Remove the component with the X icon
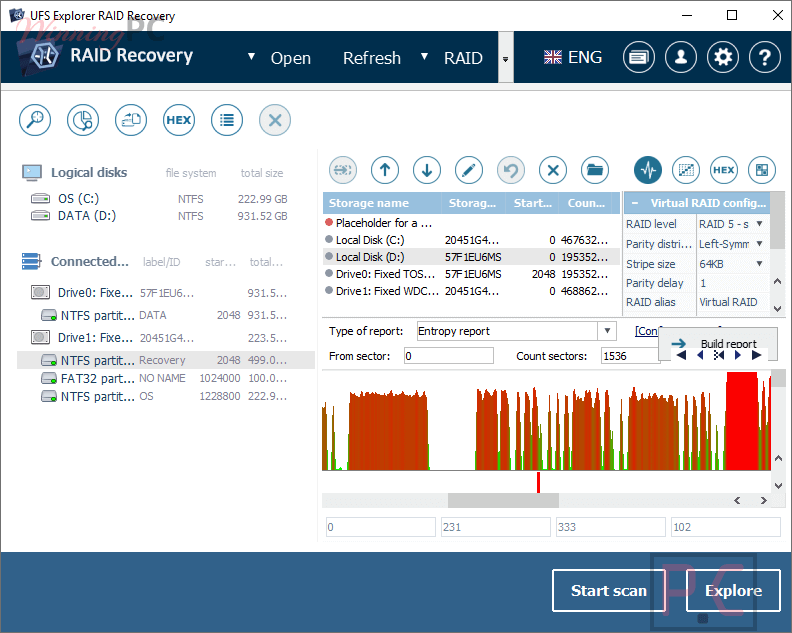792x633 pixels. tap(553, 170)
